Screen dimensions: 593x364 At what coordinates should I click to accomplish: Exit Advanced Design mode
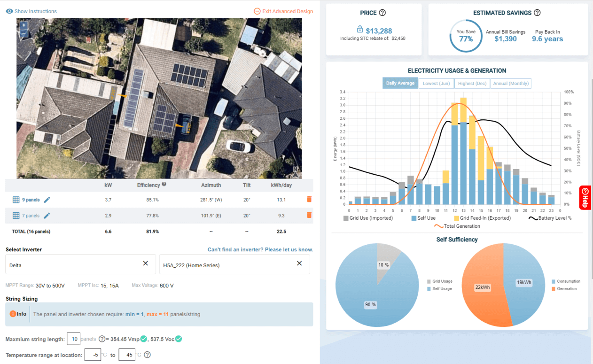coord(283,11)
